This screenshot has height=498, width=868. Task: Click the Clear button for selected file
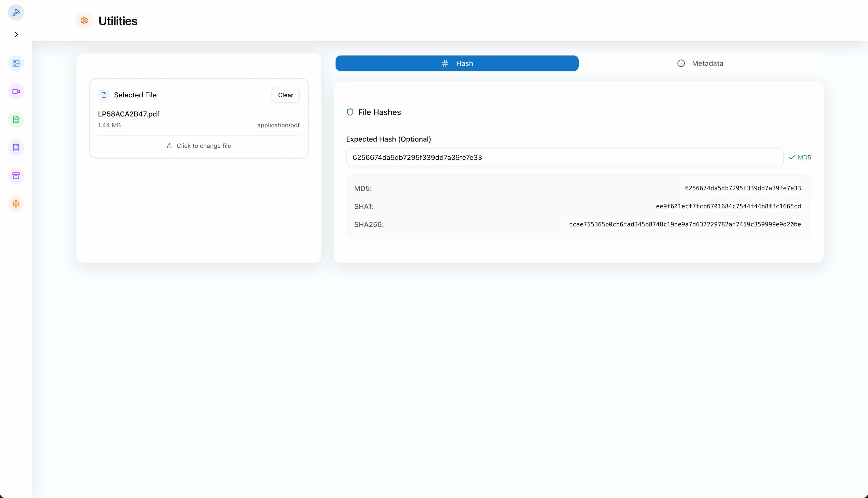[x=285, y=95]
